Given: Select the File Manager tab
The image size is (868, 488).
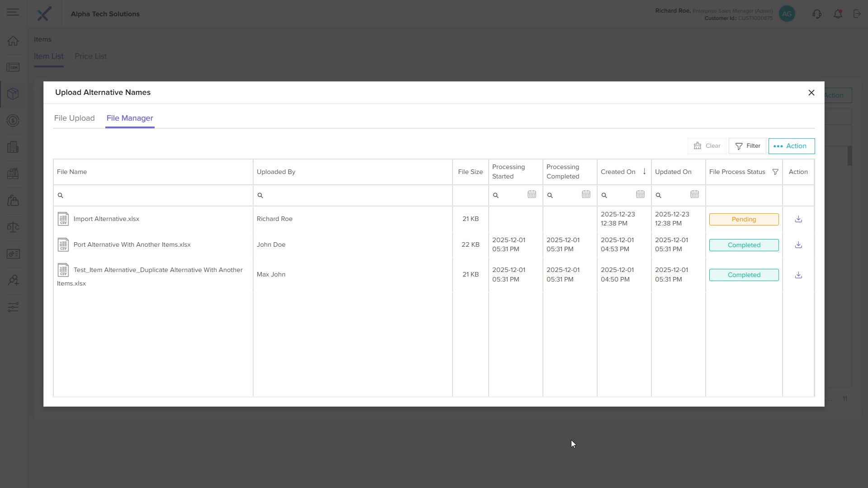Looking at the screenshot, I should coord(130,118).
